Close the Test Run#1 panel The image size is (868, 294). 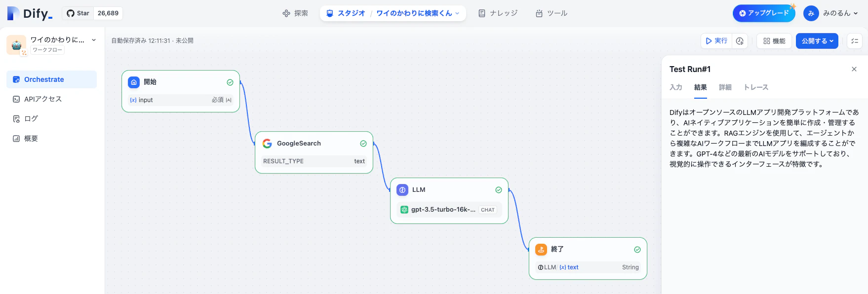(854, 69)
